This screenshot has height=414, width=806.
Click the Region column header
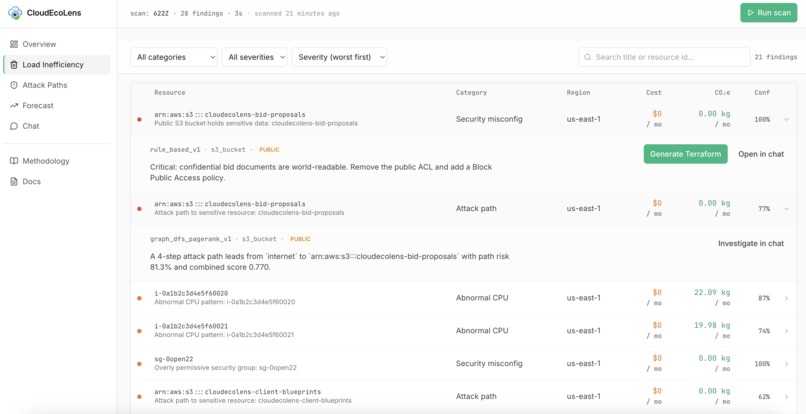click(578, 93)
